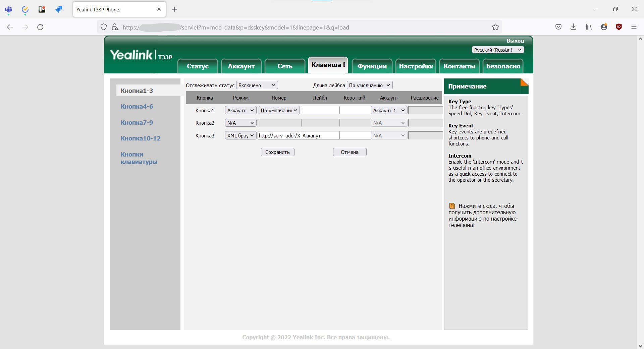Image resolution: width=644 pixels, height=349 pixels.
Task: Click the Intercom heading in notes
Action: [x=460, y=156]
